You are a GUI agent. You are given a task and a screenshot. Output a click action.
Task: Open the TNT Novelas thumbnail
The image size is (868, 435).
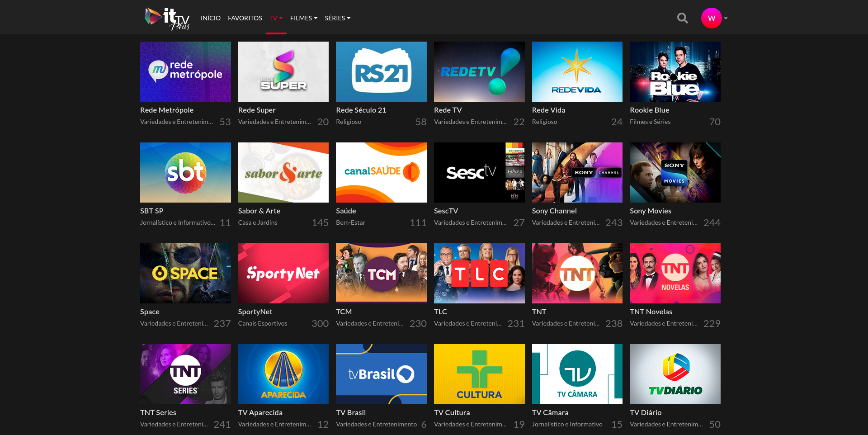click(675, 273)
